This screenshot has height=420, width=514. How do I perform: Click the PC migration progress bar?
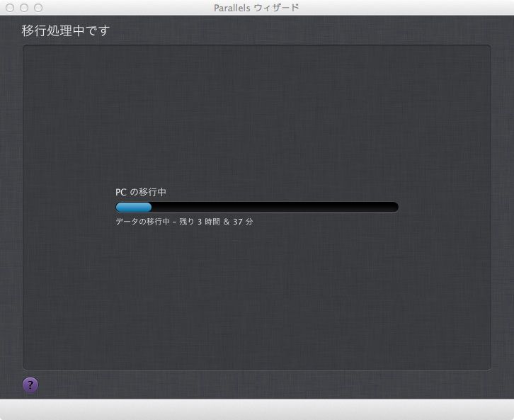click(x=257, y=208)
